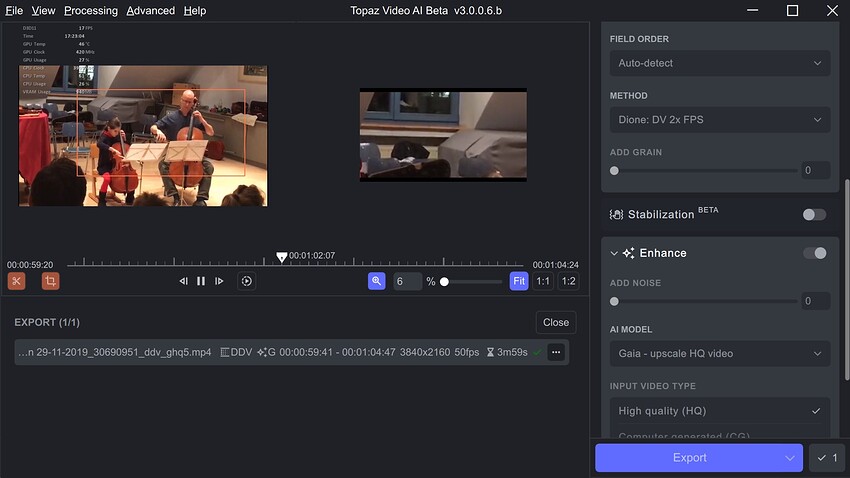
Task: Open the Processing menu
Action: pyautogui.click(x=90, y=10)
